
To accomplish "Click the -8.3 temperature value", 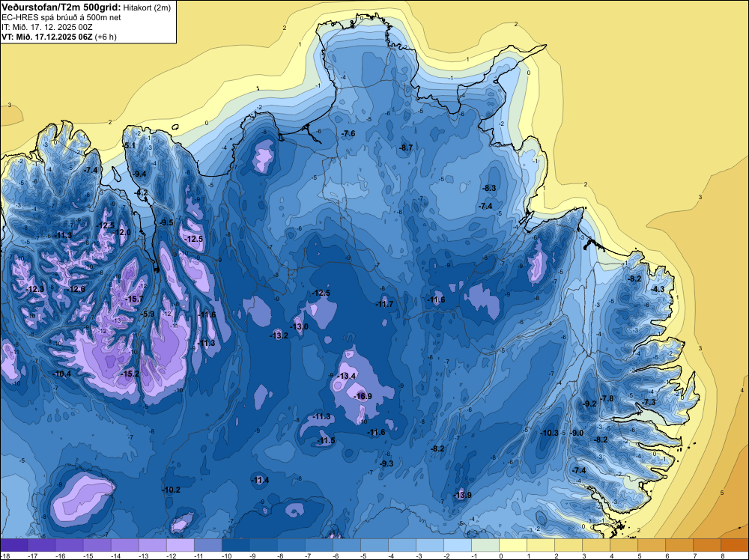I will pos(489,188).
